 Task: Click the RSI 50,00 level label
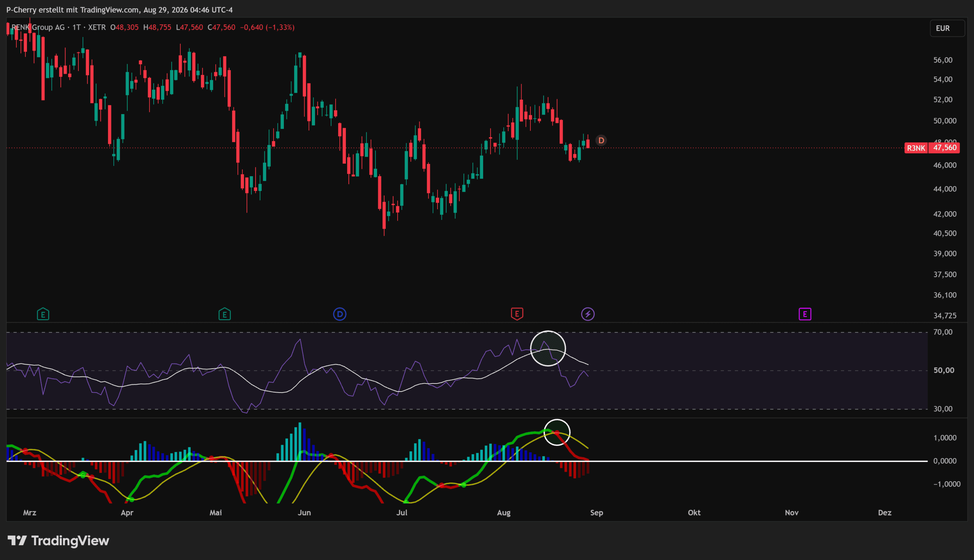click(x=944, y=371)
